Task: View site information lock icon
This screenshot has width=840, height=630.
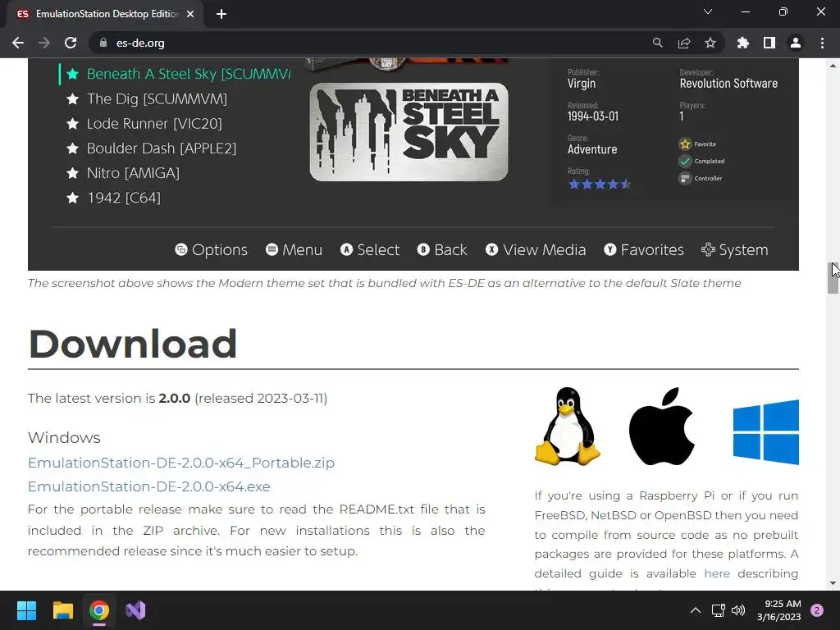Action: tap(103, 43)
